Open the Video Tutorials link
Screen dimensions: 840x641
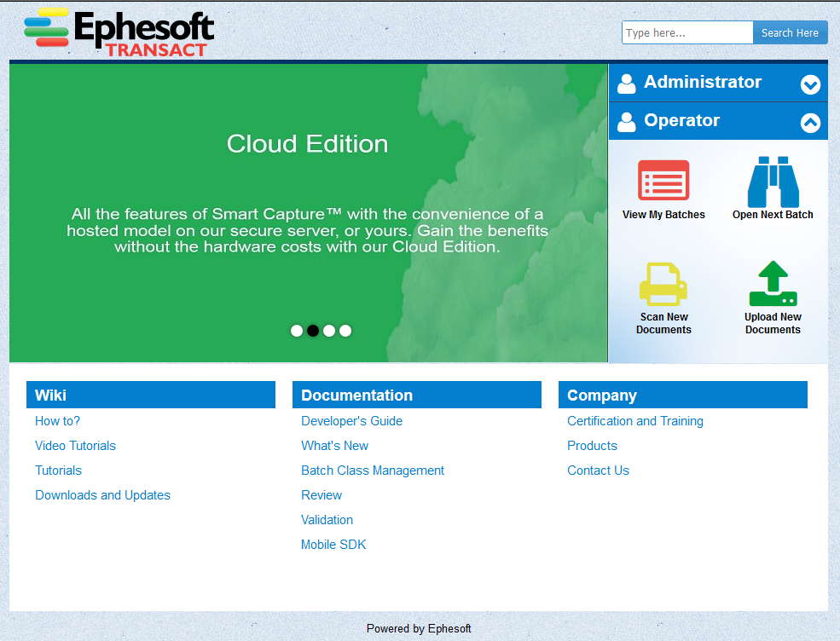click(75, 446)
